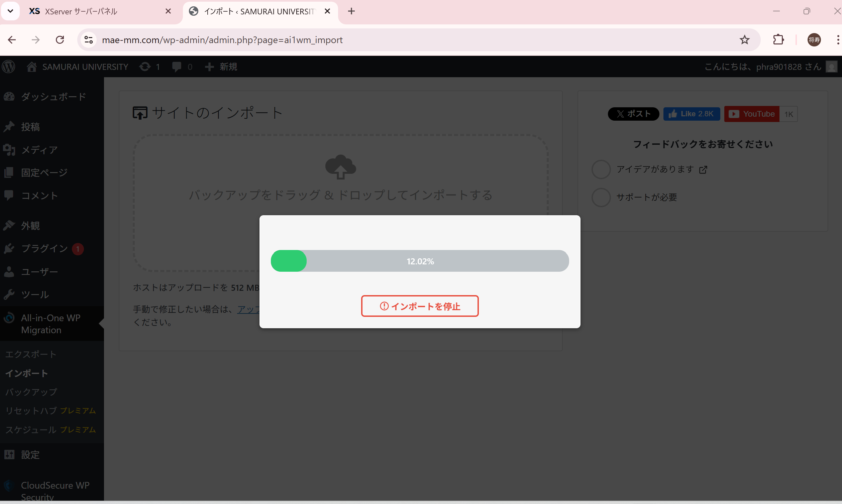842x504 pixels.
Task: Click the browser forward button
Action: 36,40
